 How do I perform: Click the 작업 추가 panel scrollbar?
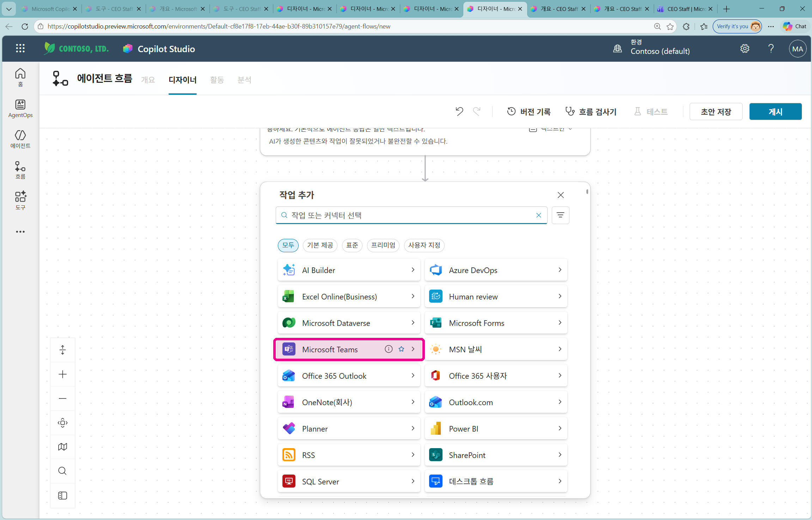point(587,192)
